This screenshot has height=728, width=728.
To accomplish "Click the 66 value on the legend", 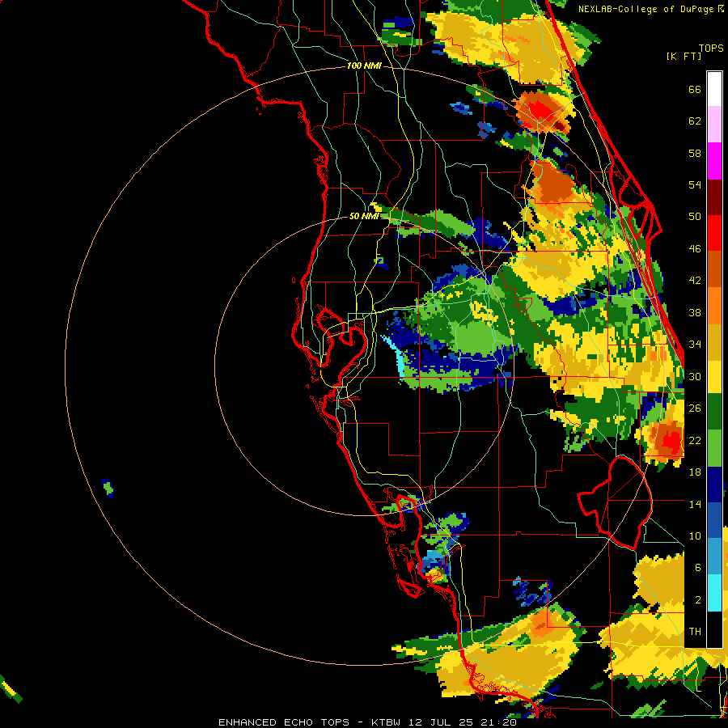I will point(695,90).
